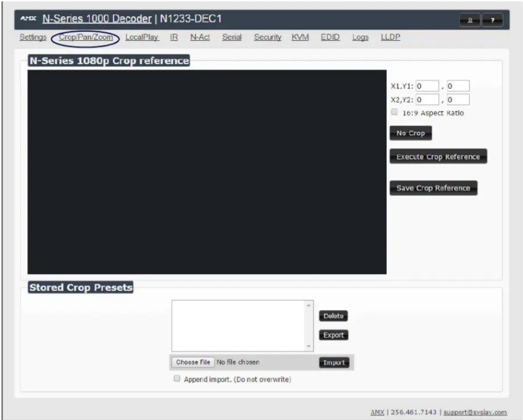Click the user account icon in header
The height and width of the screenshot is (420, 523).
470,20
